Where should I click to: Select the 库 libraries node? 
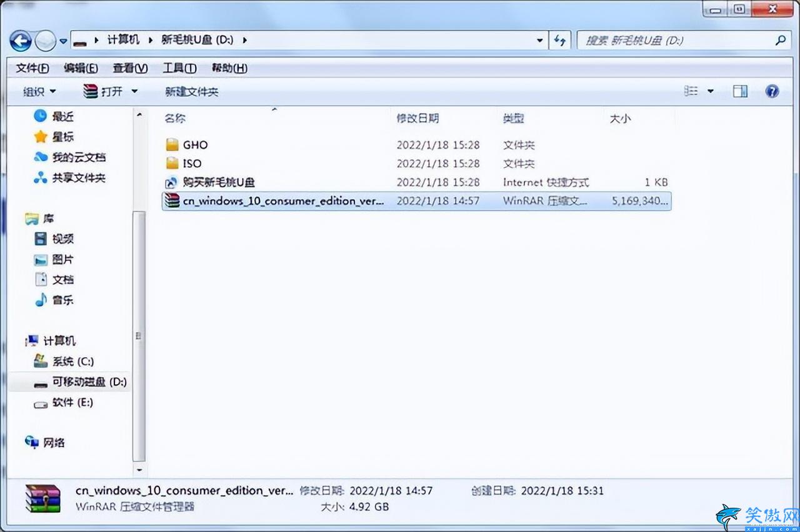pyautogui.click(x=39, y=219)
